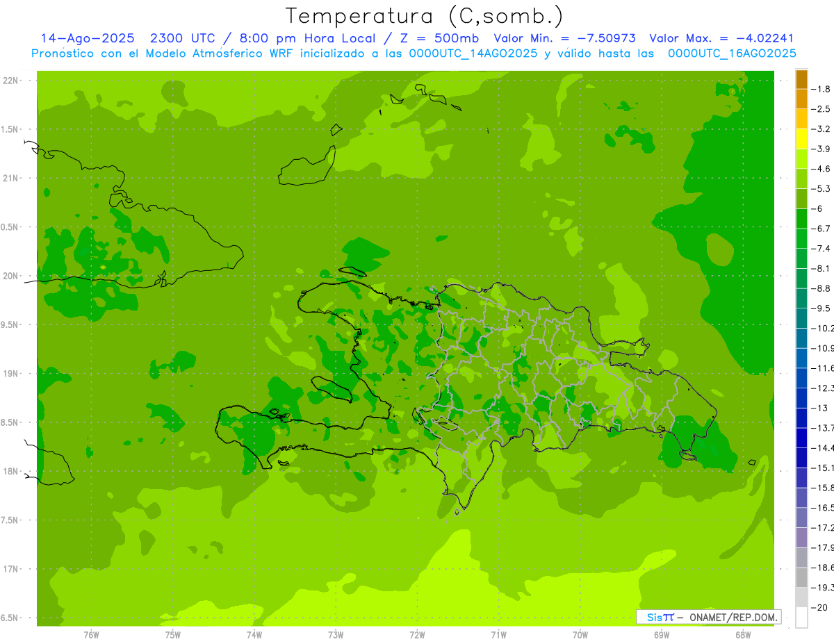Image resolution: width=834 pixels, height=644 pixels.
Task: Click the '-3.2' color scale label
Action: [821, 129]
